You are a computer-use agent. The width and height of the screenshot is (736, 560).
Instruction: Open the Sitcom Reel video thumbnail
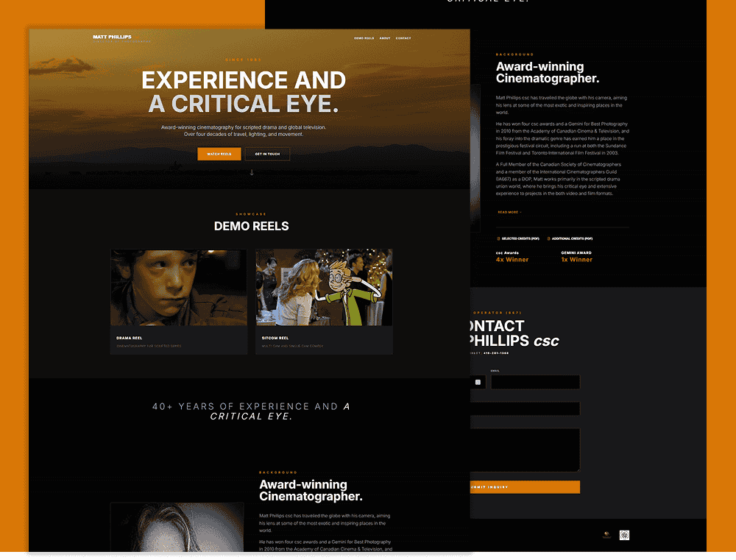pyautogui.click(x=324, y=287)
